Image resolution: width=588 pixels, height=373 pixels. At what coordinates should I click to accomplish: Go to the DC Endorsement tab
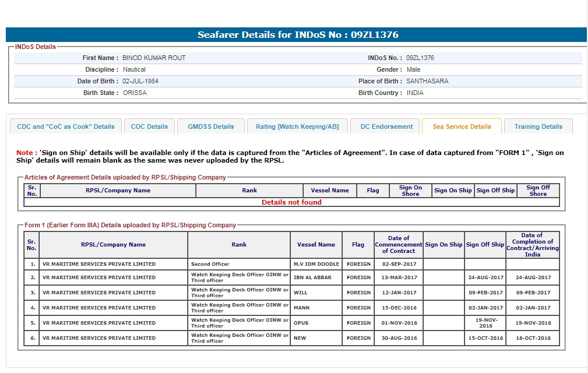(386, 126)
